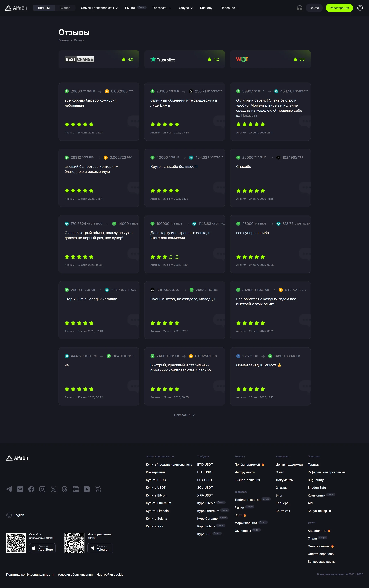Click Показать ещё to load more reviews
Image resolution: width=369 pixels, height=588 pixels.
pos(184,415)
